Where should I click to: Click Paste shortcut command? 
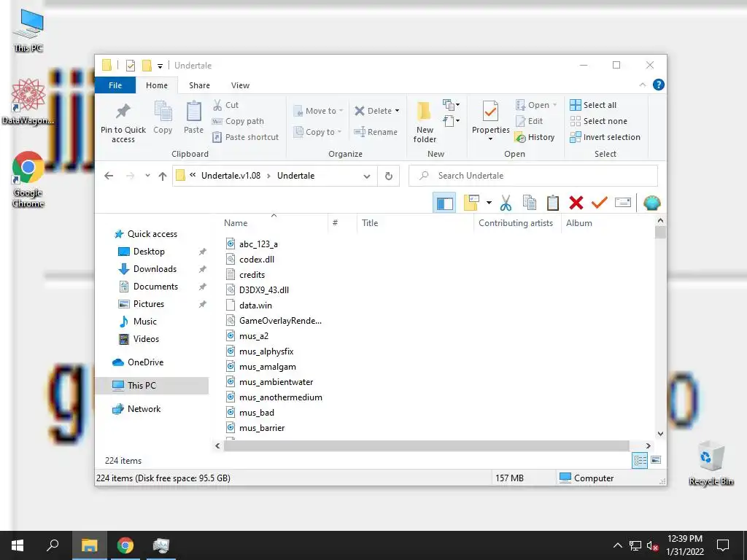point(245,137)
